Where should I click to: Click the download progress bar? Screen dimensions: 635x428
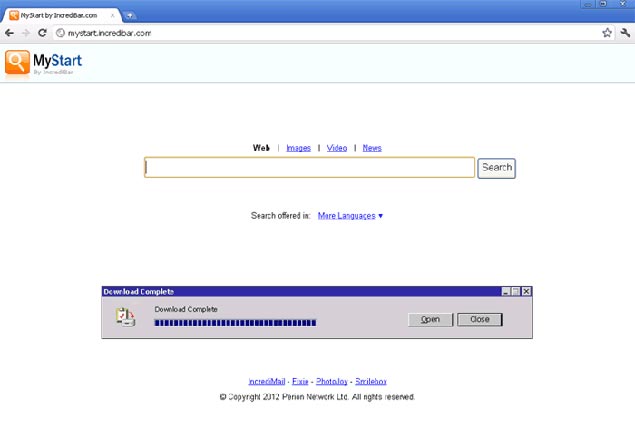[x=235, y=323]
